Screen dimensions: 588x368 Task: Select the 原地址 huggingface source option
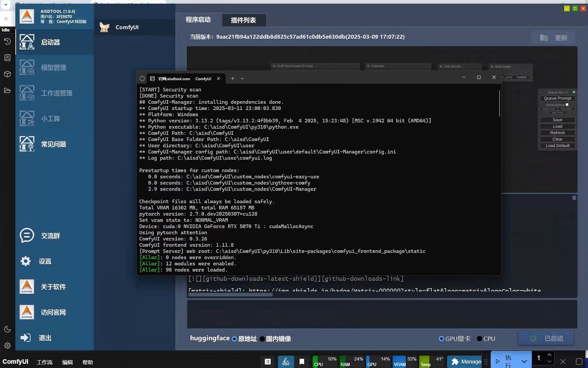[x=244, y=339]
